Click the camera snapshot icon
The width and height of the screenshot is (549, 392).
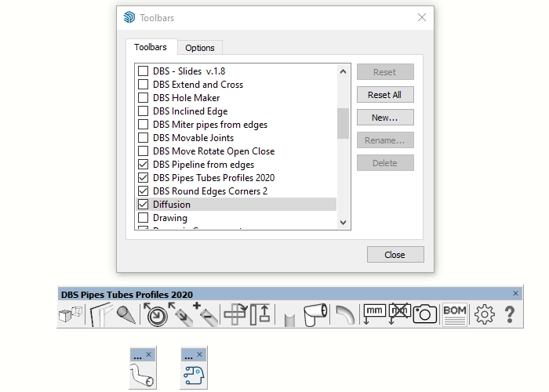click(x=425, y=314)
